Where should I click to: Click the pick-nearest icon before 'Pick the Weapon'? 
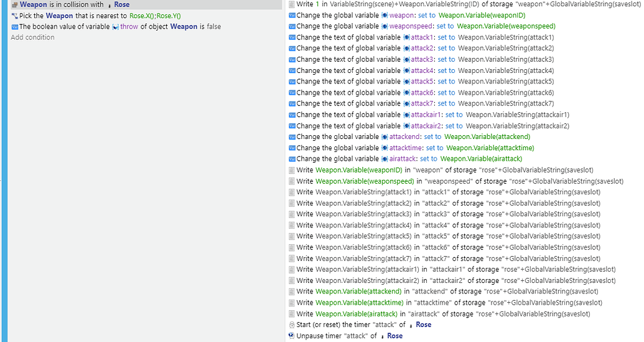pos(15,16)
